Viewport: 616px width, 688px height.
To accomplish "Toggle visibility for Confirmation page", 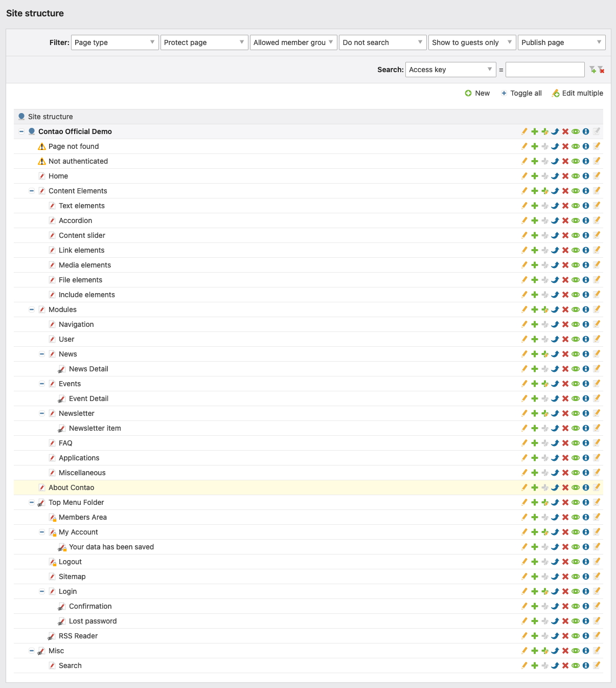I will coord(576,606).
